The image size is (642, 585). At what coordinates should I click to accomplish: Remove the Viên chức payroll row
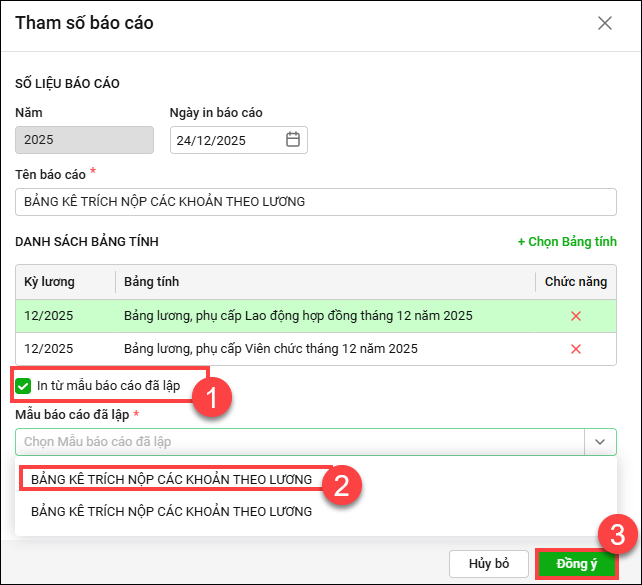pyautogui.click(x=575, y=349)
